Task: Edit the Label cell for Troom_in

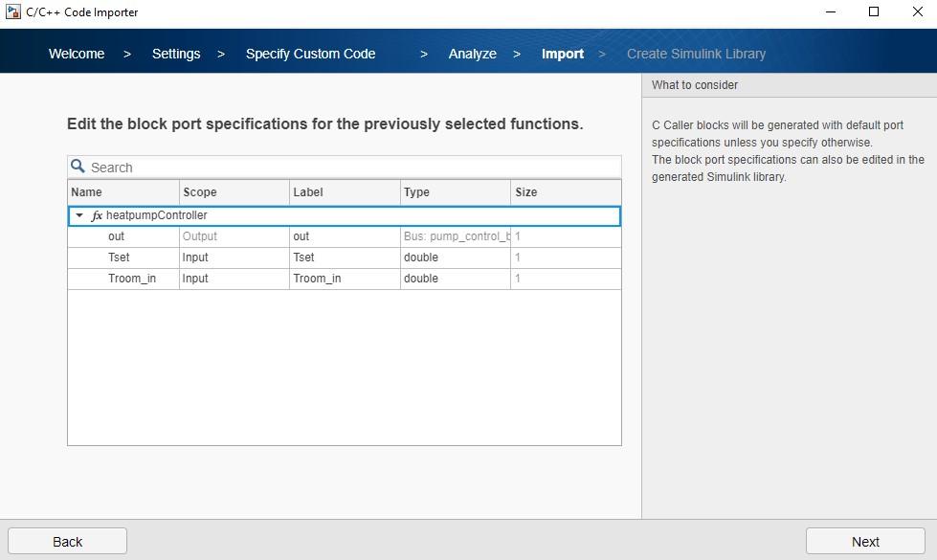Action: 345,279
